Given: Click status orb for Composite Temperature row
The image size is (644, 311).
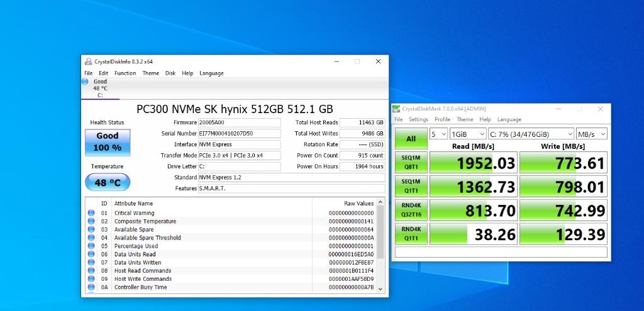Looking at the screenshot, I should click(91, 221).
